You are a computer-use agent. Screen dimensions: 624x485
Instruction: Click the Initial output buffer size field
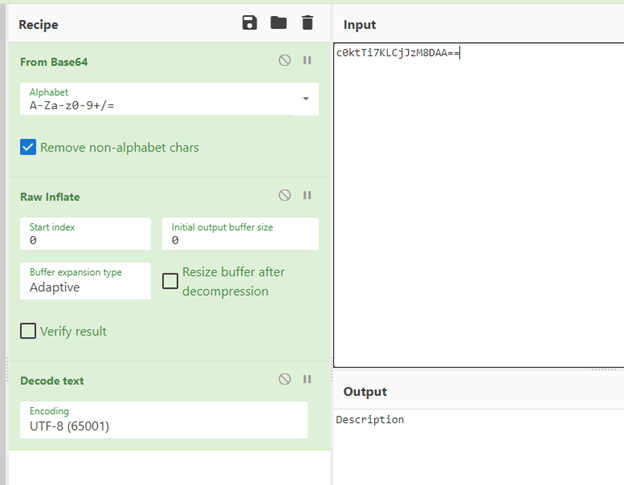240,234
